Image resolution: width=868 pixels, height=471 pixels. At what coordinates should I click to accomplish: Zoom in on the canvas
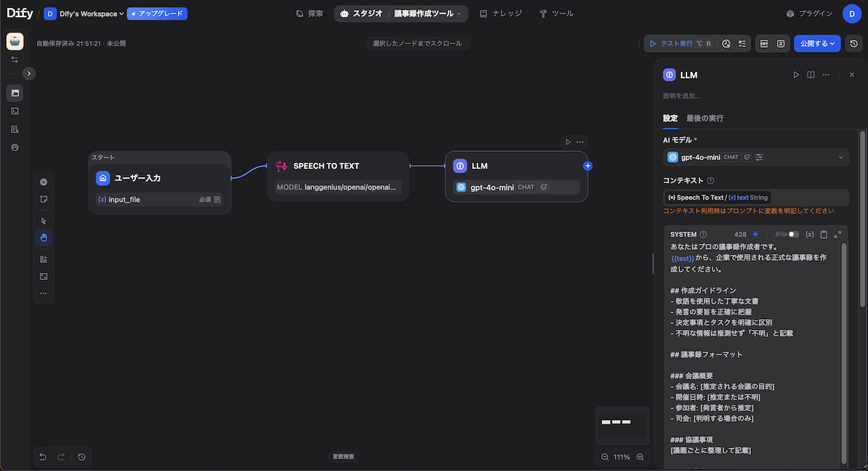[x=642, y=457]
